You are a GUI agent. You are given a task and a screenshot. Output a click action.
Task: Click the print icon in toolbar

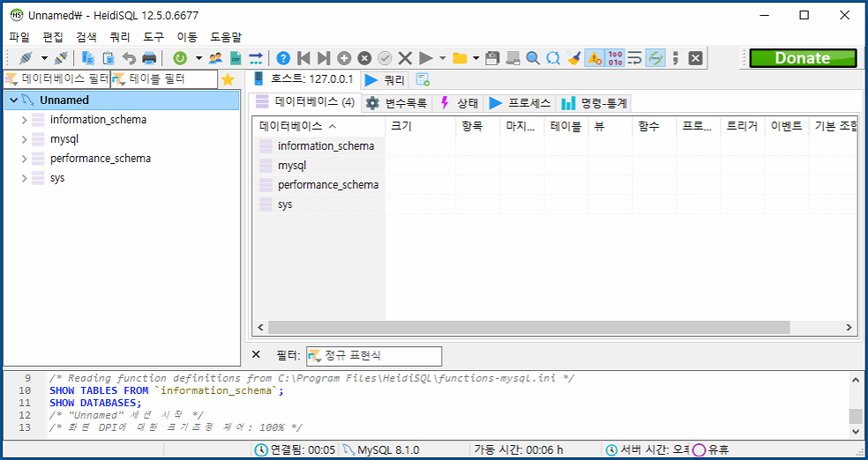click(149, 58)
